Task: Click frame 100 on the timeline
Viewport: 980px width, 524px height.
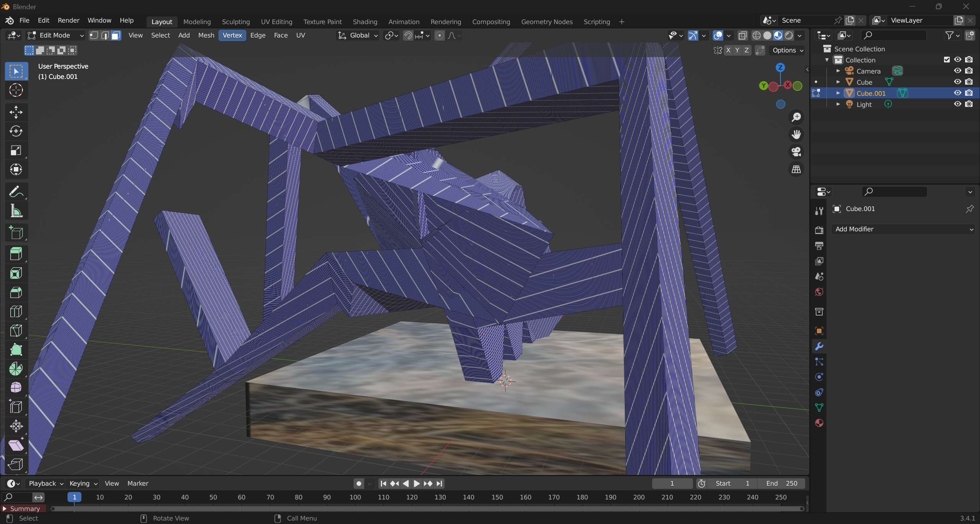Action: pyautogui.click(x=355, y=497)
